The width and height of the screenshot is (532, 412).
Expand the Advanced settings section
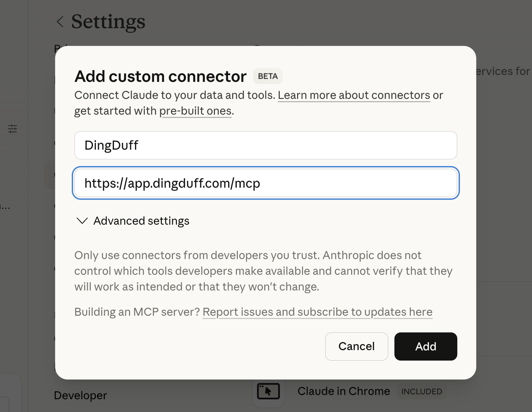[141, 221]
